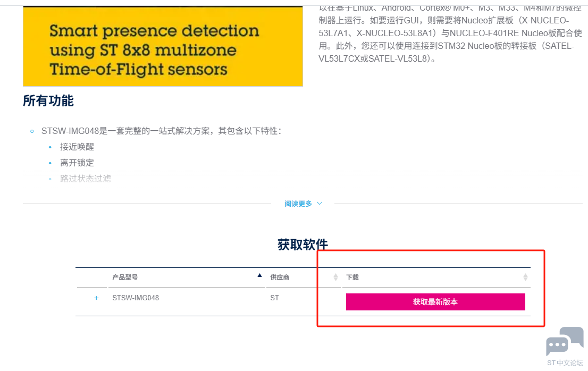Expand 阅读更多 to show more features
Viewport: 588px width, 371px height.
click(298, 204)
